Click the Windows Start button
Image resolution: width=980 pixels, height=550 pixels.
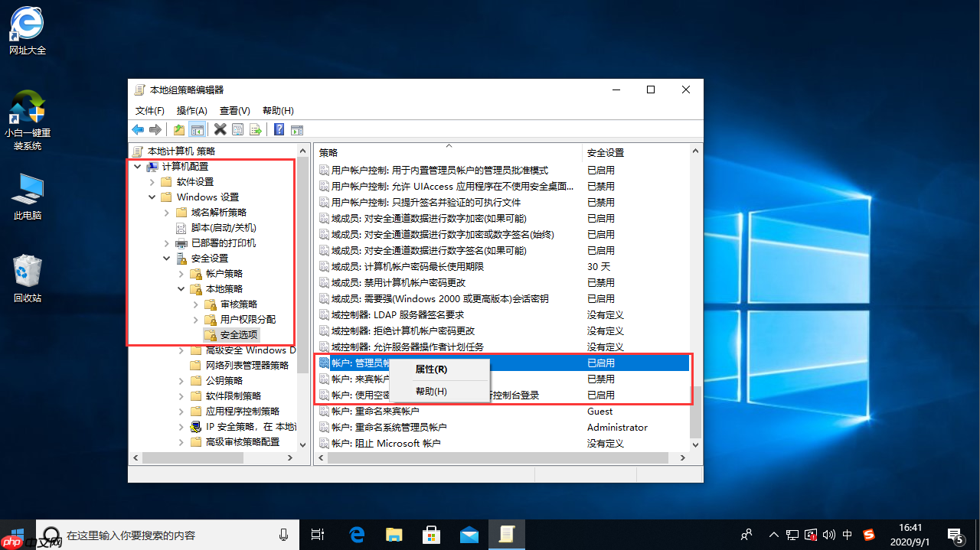(x=18, y=534)
